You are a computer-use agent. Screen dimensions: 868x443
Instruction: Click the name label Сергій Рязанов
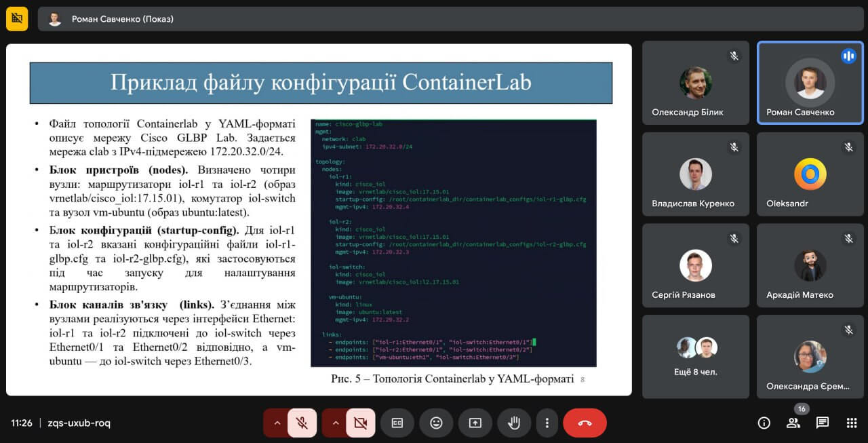[x=684, y=295]
